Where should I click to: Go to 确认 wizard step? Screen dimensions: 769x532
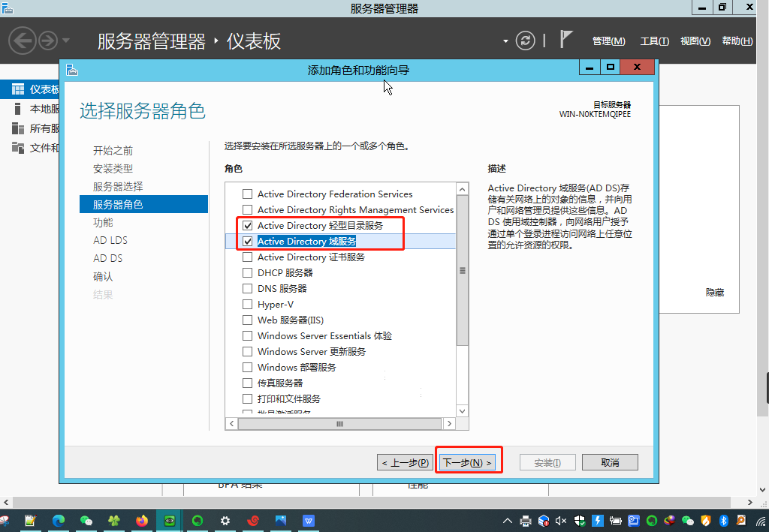point(103,276)
